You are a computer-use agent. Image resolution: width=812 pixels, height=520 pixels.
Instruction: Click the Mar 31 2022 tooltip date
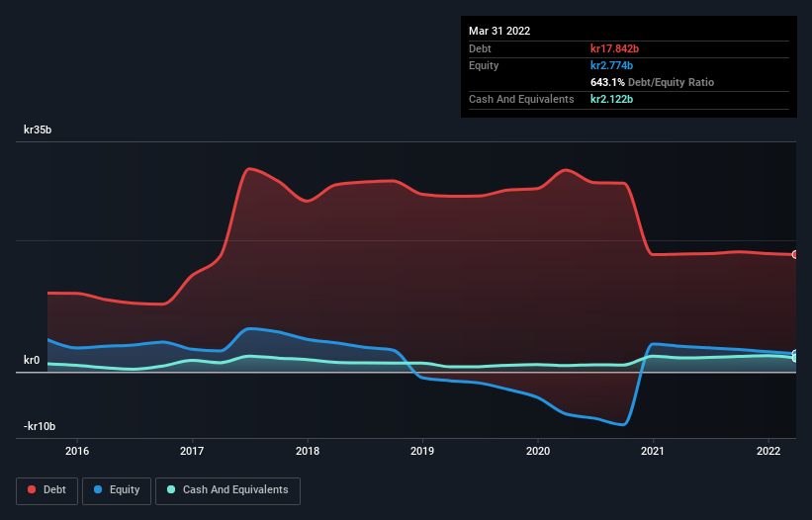(x=499, y=31)
